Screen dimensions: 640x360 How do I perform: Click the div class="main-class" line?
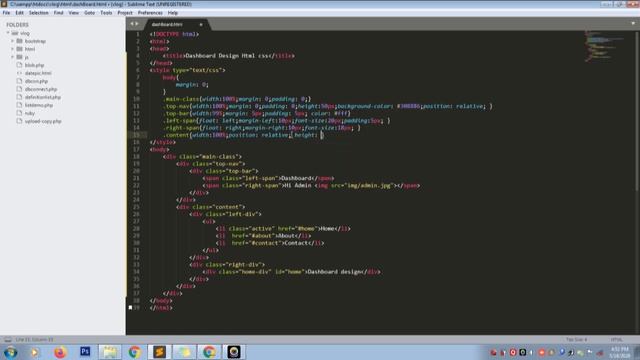pyautogui.click(x=202, y=156)
